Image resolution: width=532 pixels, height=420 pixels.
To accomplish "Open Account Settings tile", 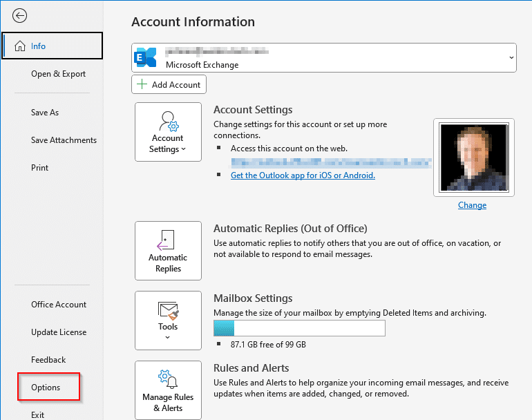I will tap(169, 132).
